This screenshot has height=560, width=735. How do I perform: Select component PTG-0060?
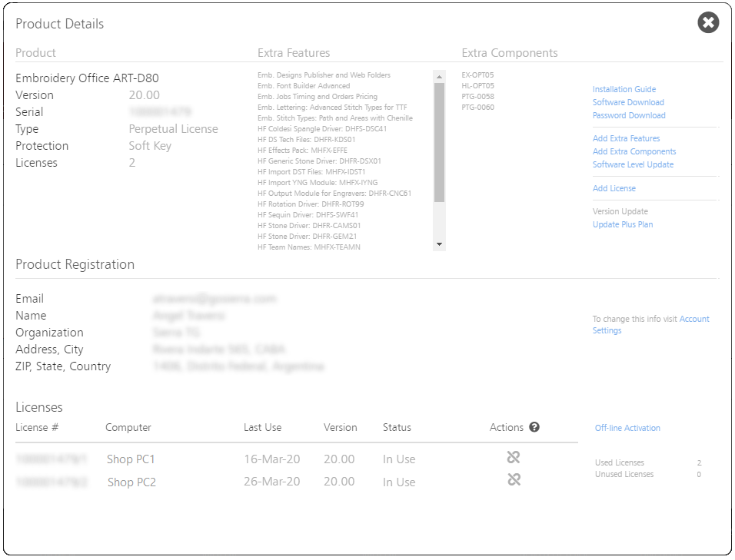pos(477,108)
